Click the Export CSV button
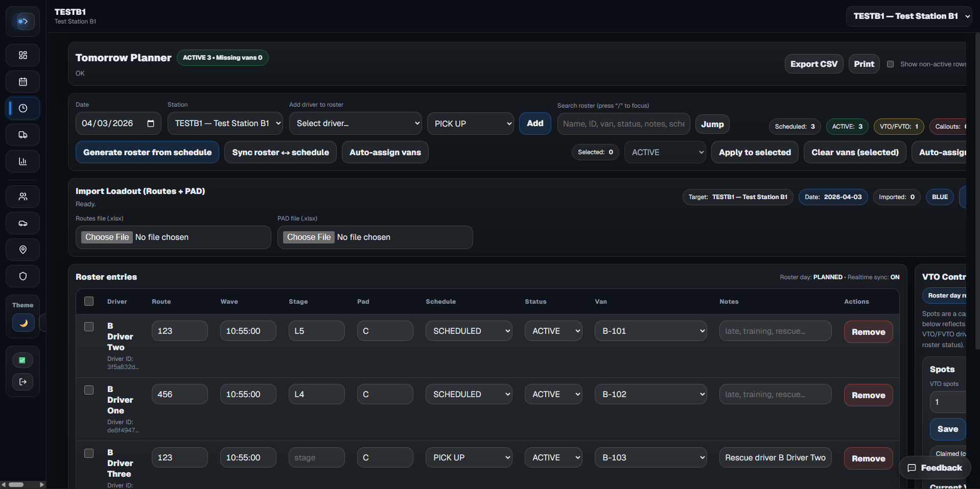980x489 pixels. tap(813, 64)
